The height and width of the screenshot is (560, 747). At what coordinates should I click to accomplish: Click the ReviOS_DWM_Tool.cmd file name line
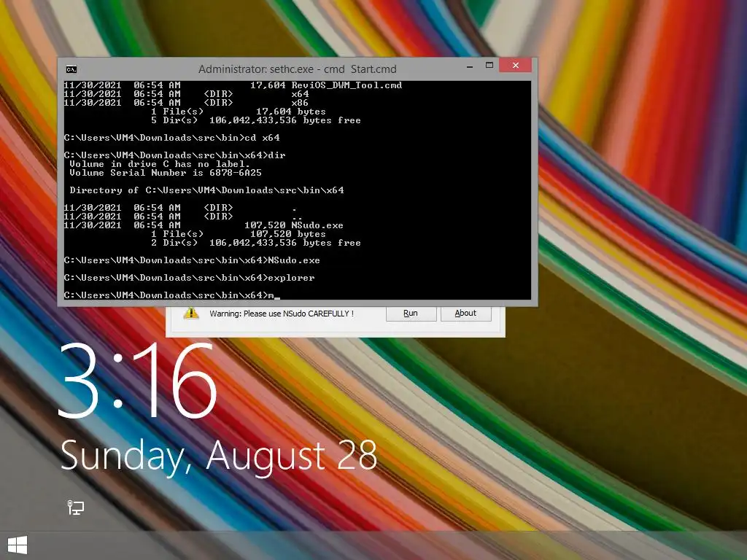[x=233, y=85]
